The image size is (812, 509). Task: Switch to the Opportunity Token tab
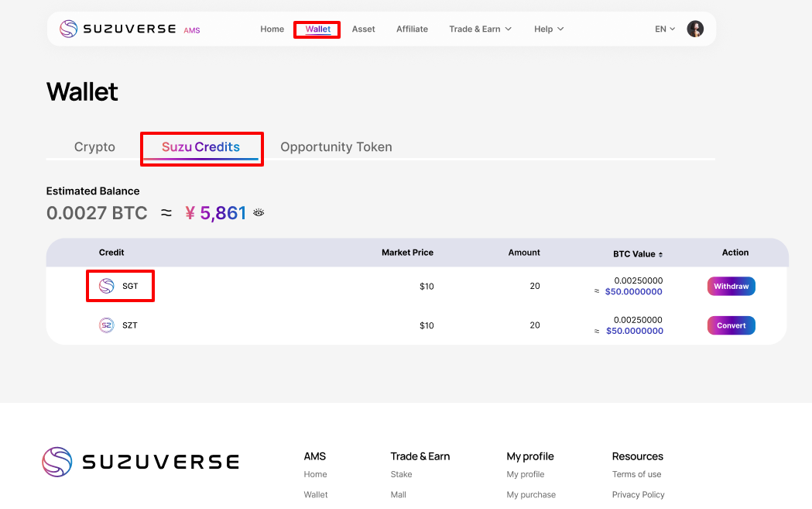click(336, 147)
